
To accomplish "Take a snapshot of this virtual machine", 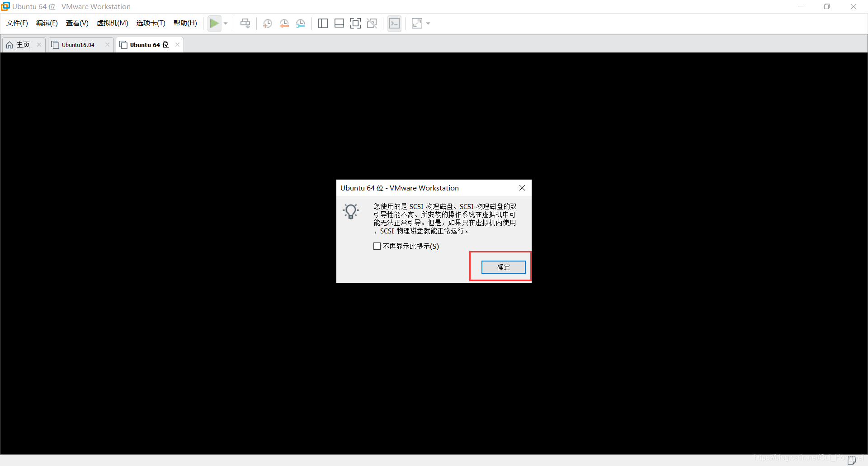I will (x=268, y=24).
